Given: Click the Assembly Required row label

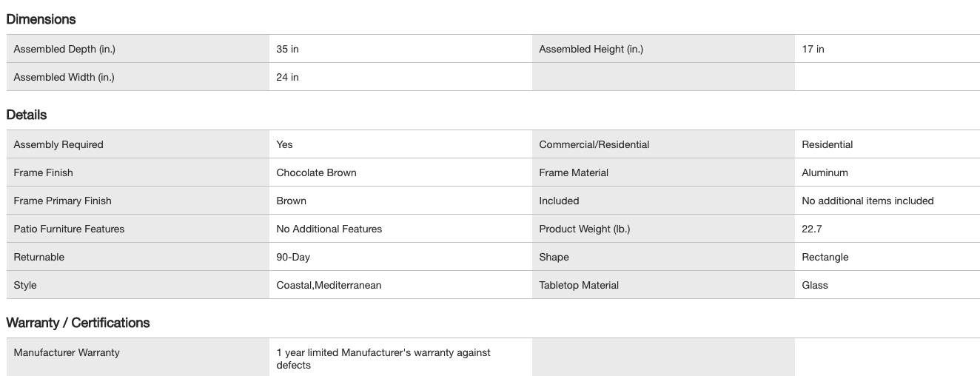Looking at the screenshot, I should tap(58, 144).
